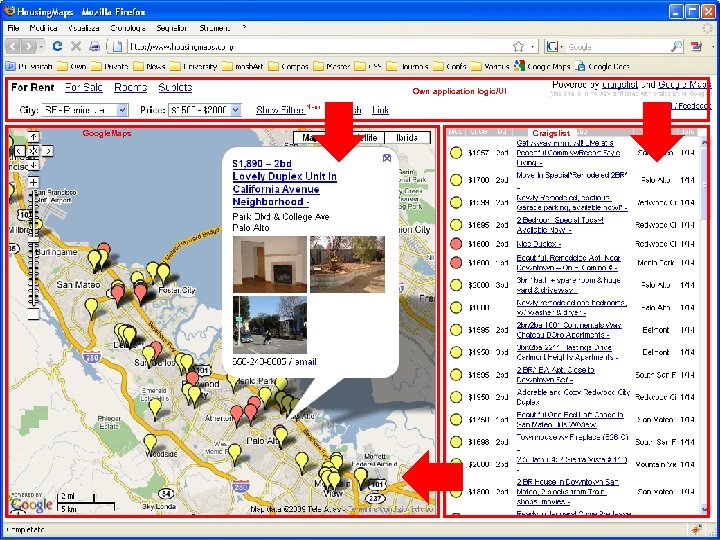Click the yellow marker near Woodside
The width and height of the screenshot is (720, 540).
[x=150, y=443]
